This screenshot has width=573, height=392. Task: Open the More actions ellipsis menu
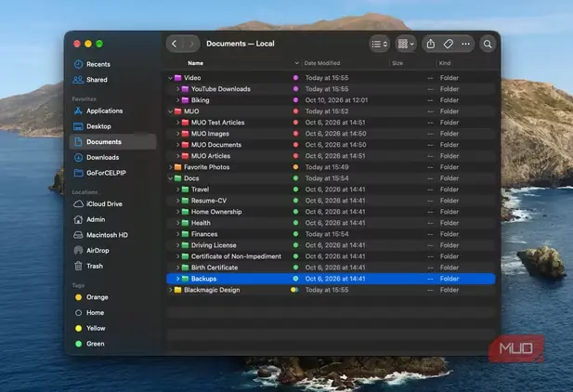(465, 44)
